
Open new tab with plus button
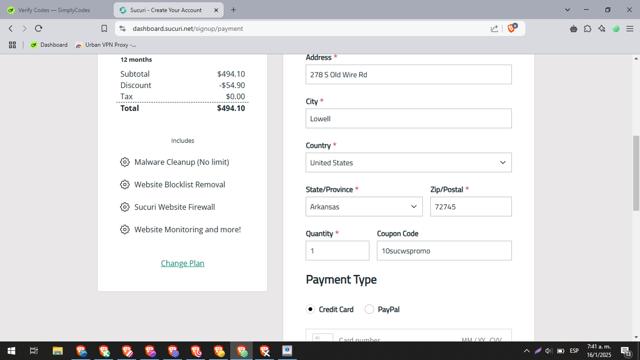pos(233,10)
